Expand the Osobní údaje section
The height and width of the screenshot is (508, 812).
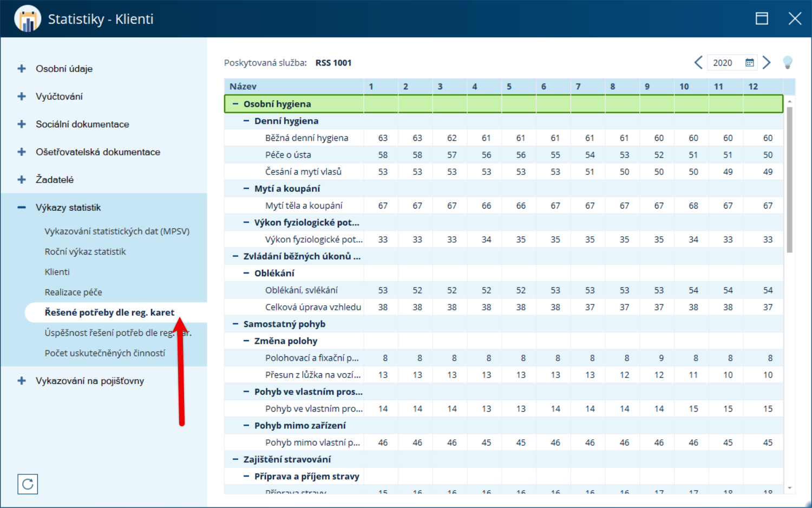(x=22, y=69)
